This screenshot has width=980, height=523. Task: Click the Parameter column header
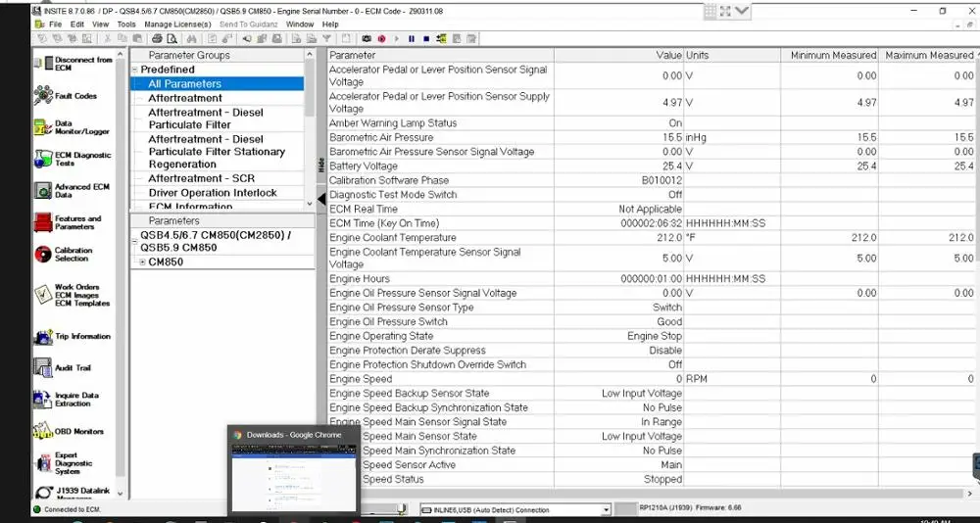click(441, 55)
